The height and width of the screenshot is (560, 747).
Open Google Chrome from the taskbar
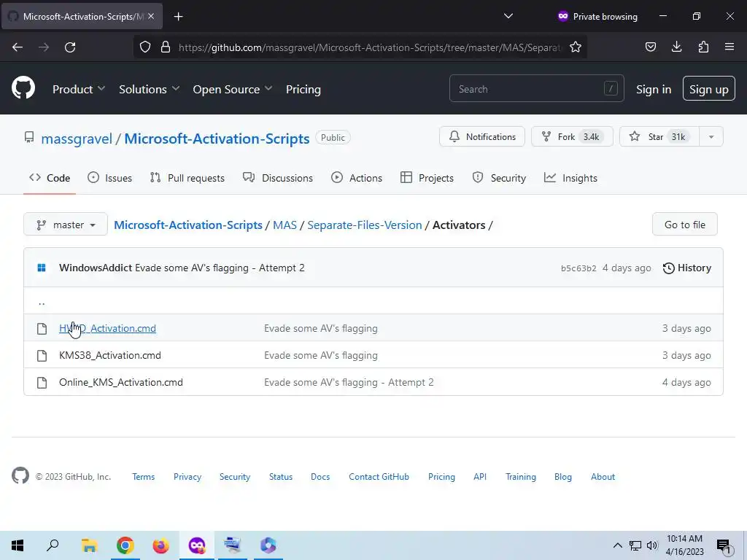[125, 545]
